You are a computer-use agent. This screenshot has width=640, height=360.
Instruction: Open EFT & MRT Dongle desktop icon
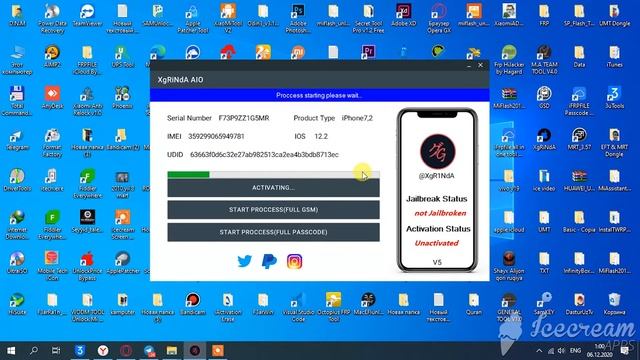pyautogui.click(x=614, y=142)
